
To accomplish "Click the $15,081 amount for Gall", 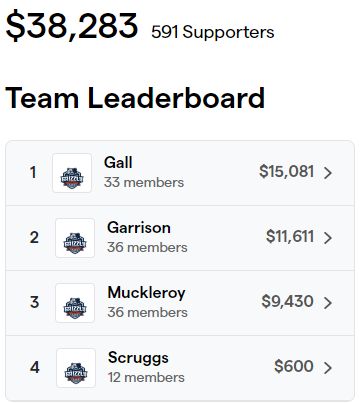I will tap(287, 172).
